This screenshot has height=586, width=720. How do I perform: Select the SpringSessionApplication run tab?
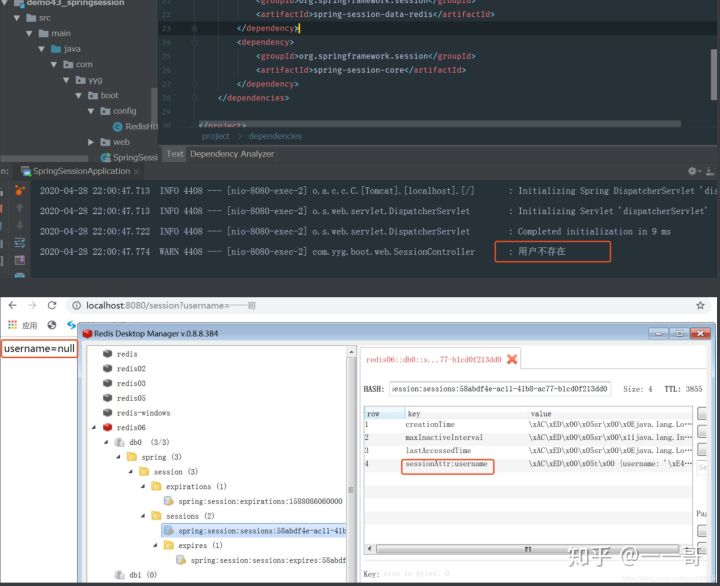[80, 171]
